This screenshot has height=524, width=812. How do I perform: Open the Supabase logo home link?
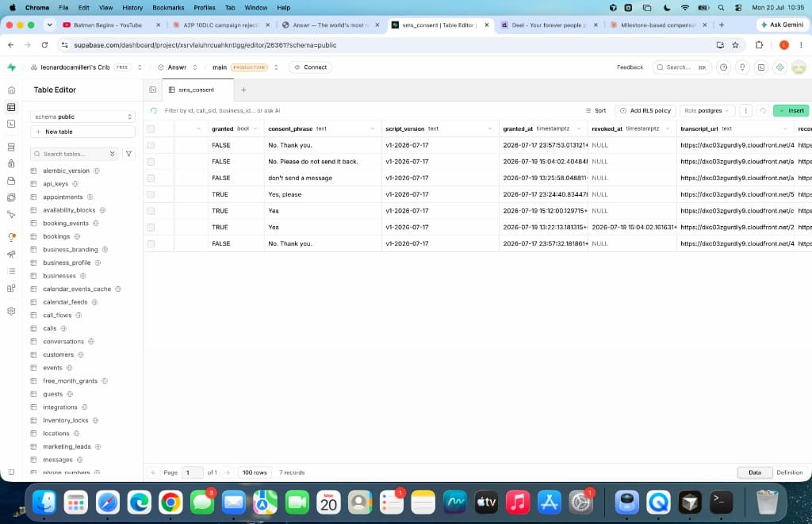click(11, 67)
